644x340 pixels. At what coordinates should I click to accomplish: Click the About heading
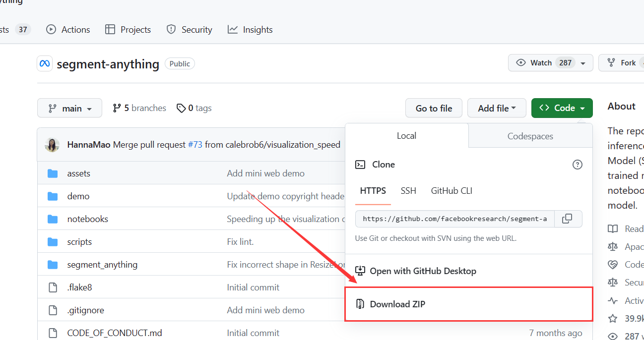[x=621, y=107]
